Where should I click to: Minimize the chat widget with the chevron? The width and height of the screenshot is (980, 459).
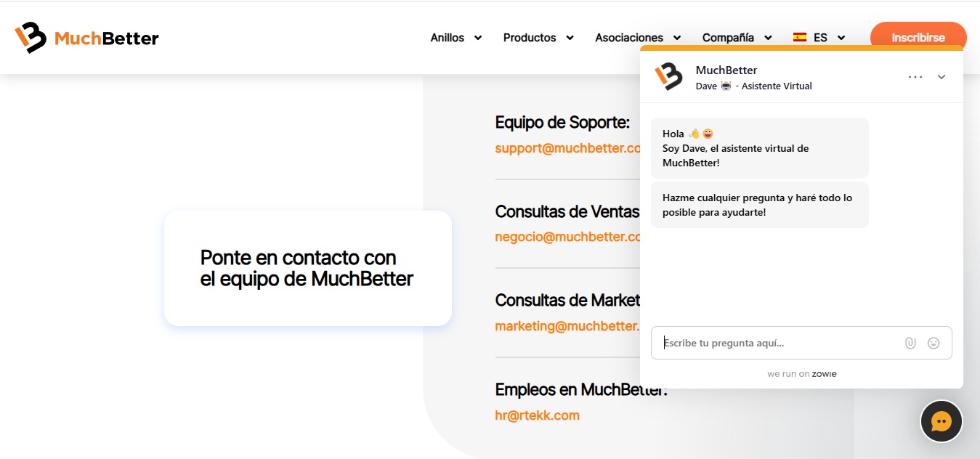(x=941, y=77)
